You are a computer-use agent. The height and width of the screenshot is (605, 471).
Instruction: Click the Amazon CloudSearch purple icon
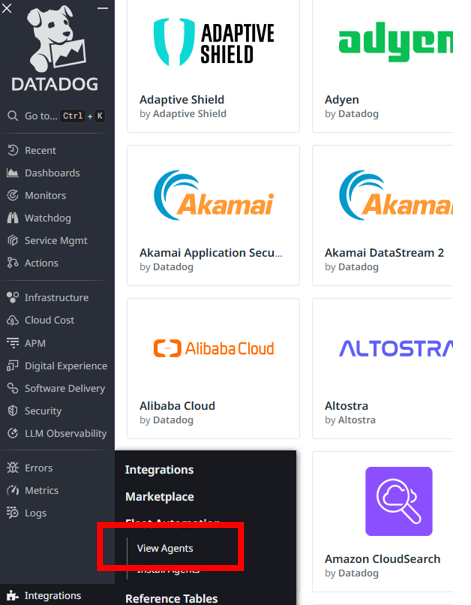click(x=399, y=501)
